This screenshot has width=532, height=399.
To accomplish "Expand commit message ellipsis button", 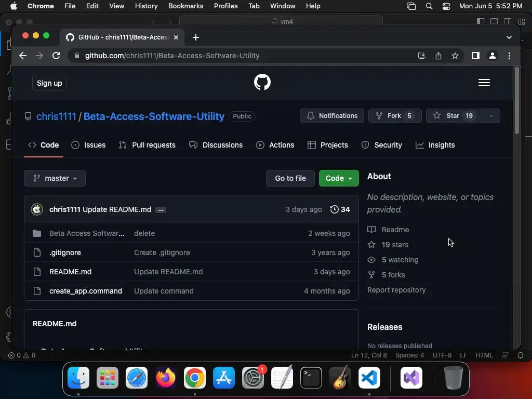I will coord(161,210).
